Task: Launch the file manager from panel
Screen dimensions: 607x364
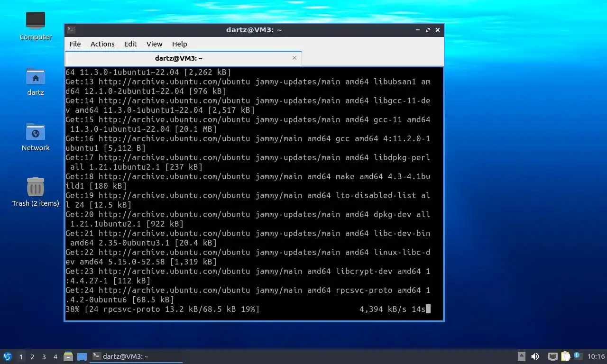Action: pyautogui.click(x=68, y=356)
